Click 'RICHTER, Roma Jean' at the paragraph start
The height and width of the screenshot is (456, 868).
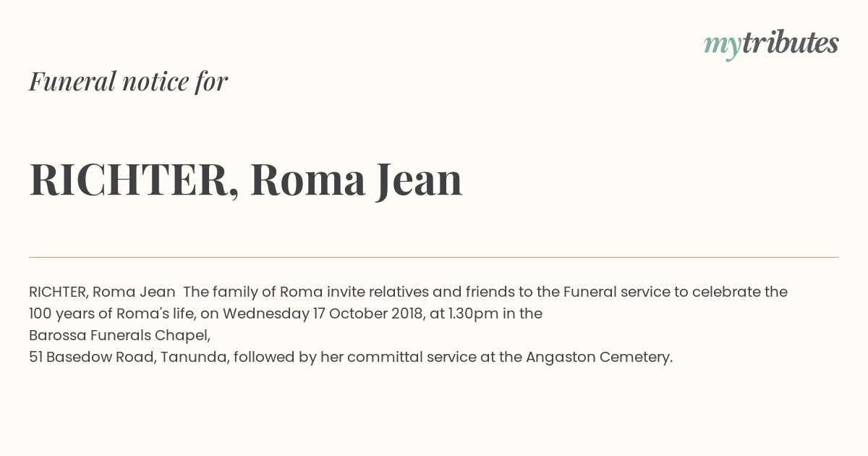click(102, 292)
